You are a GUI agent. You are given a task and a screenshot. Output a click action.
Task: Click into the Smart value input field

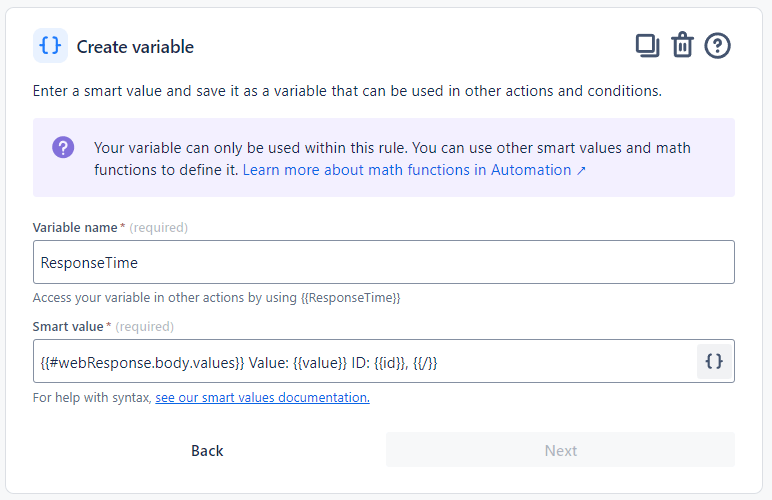click(x=360, y=362)
